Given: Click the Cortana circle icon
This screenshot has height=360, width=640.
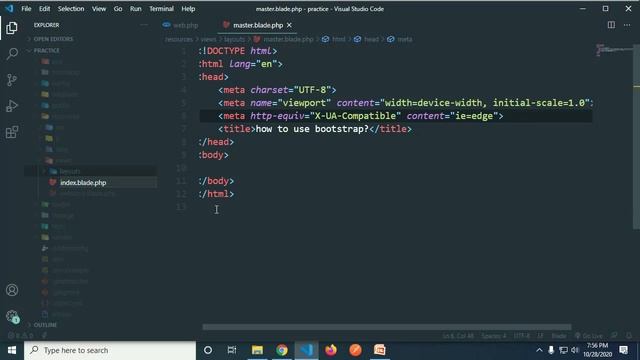Looking at the screenshot, I should (x=208, y=350).
